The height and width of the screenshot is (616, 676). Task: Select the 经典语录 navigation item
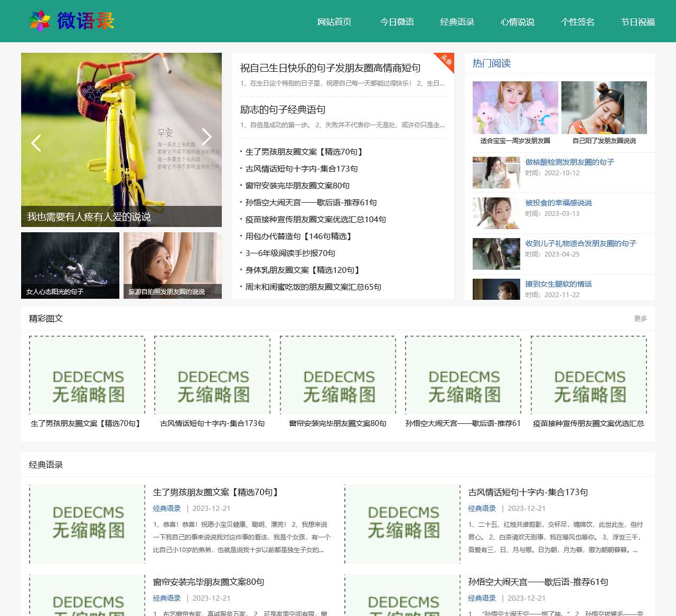click(x=457, y=22)
